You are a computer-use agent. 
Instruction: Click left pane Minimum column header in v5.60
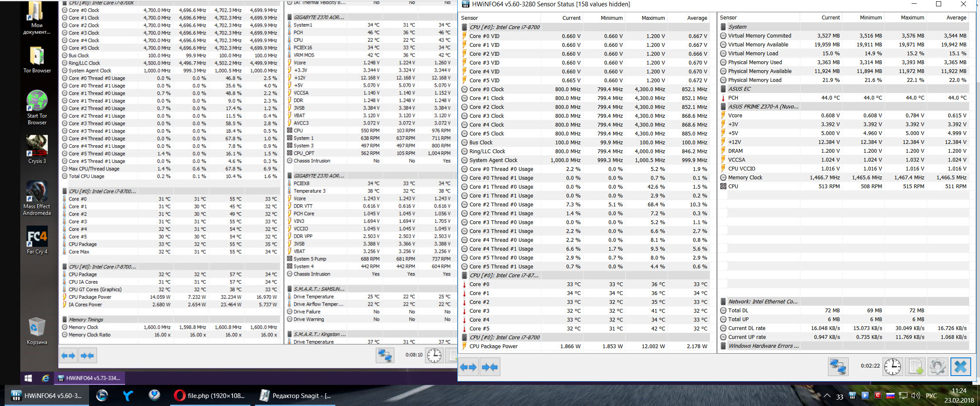[604, 18]
